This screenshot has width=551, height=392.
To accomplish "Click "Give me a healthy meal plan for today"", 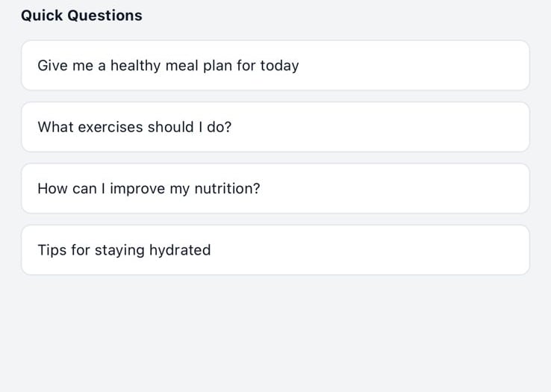I will click(275, 66).
